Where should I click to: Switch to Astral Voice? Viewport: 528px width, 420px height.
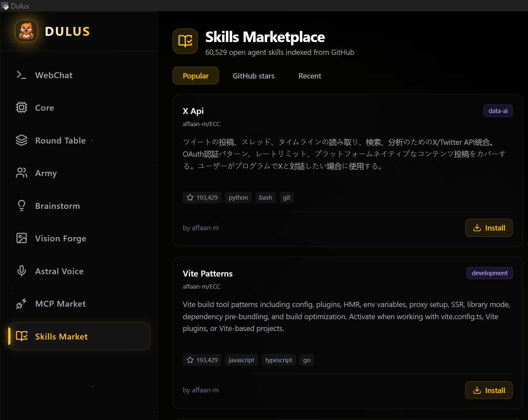(x=79, y=271)
